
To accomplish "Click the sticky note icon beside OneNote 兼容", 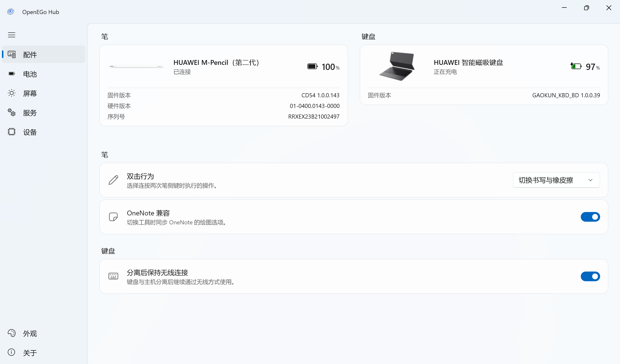I will pyautogui.click(x=113, y=217).
